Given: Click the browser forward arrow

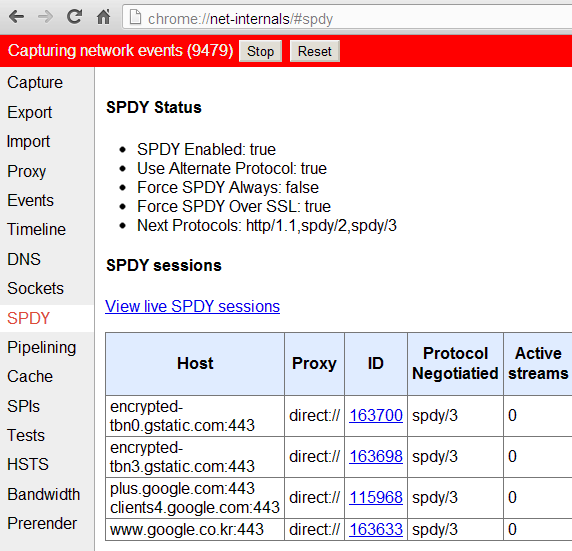Looking at the screenshot, I should pos(45,17).
